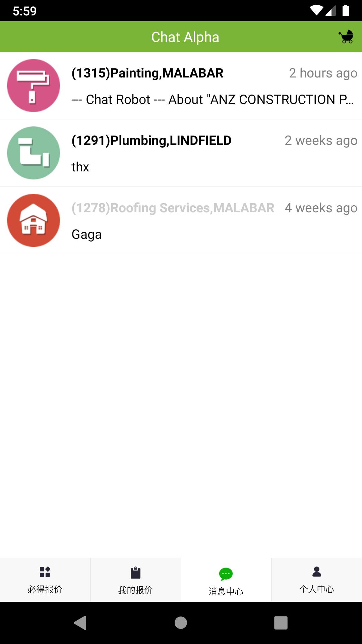Switch to the 我的报价 tab

[x=135, y=580]
